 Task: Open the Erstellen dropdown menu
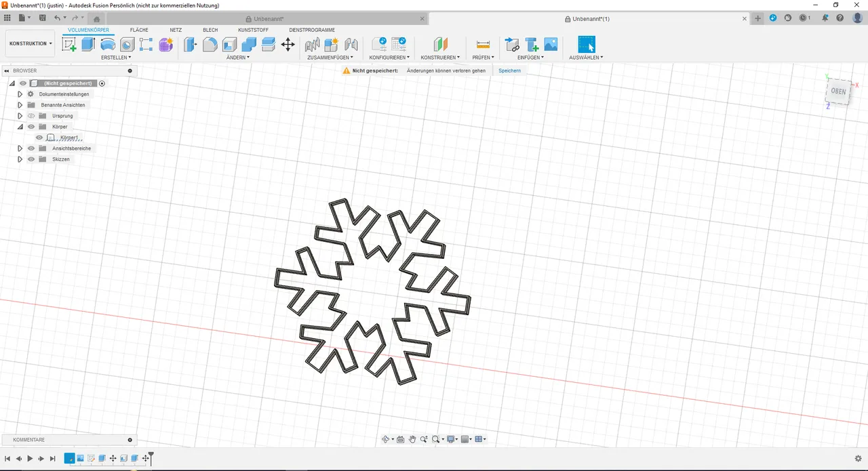[x=116, y=58]
